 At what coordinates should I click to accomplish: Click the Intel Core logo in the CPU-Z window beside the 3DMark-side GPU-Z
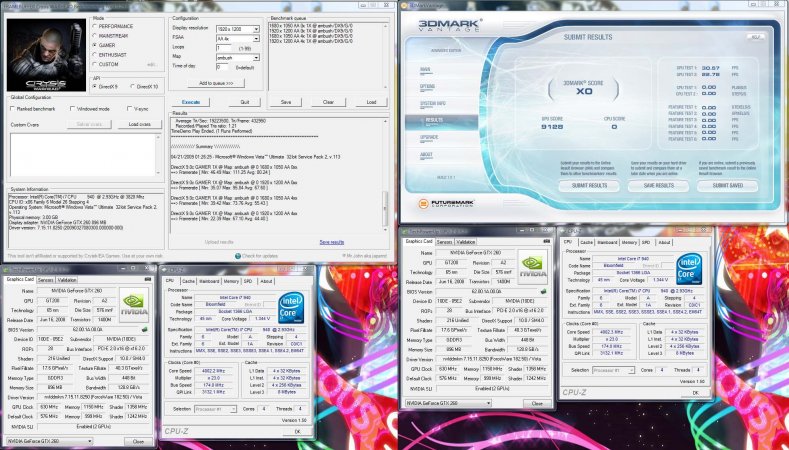(689, 269)
